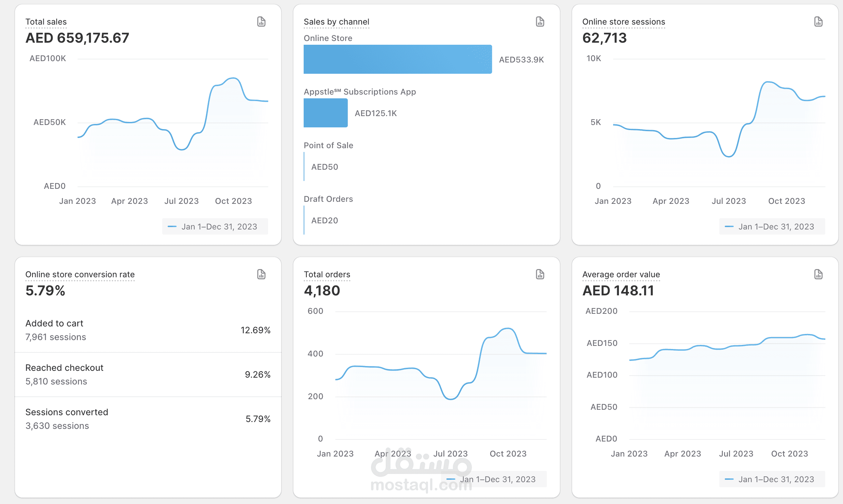Click the date legend on Average order value chart

point(772,479)
